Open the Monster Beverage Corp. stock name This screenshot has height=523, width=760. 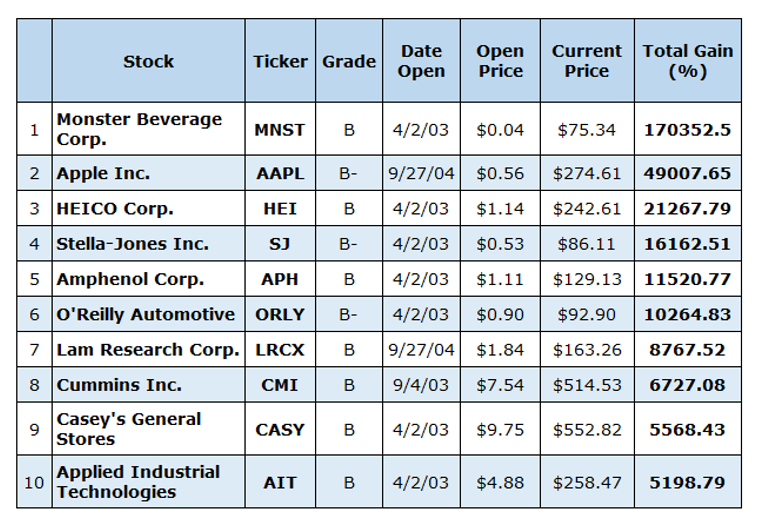point(139,129)
